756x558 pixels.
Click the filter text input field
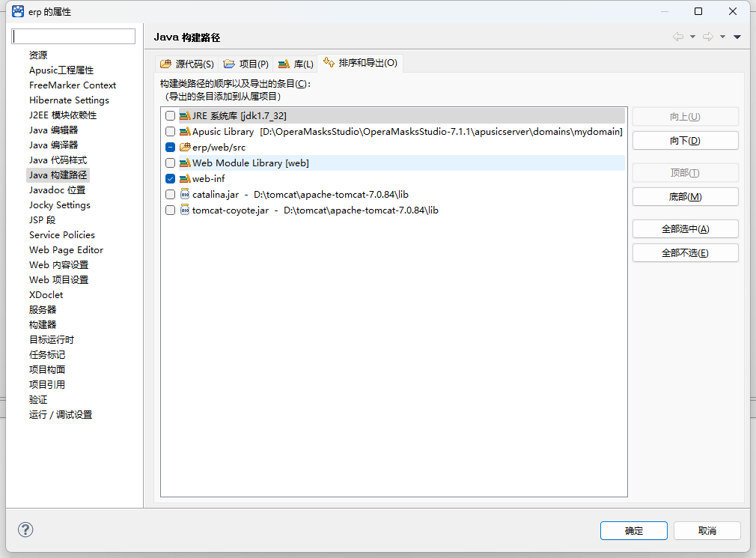tap(73, 36)
